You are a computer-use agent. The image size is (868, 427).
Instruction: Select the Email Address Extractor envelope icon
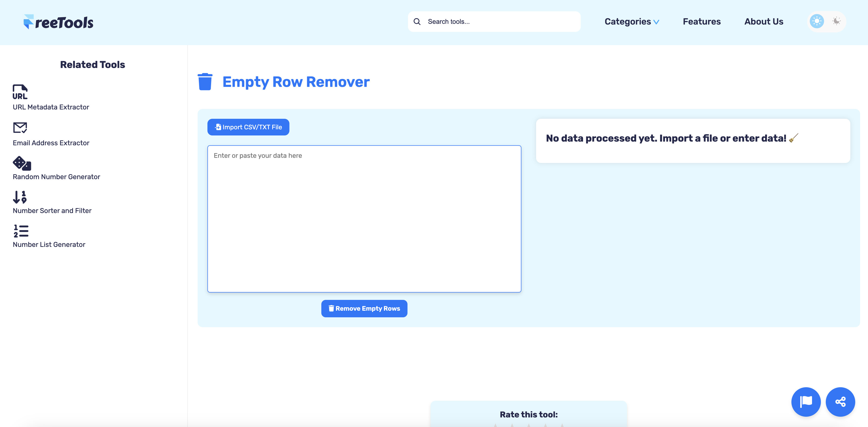20,128
